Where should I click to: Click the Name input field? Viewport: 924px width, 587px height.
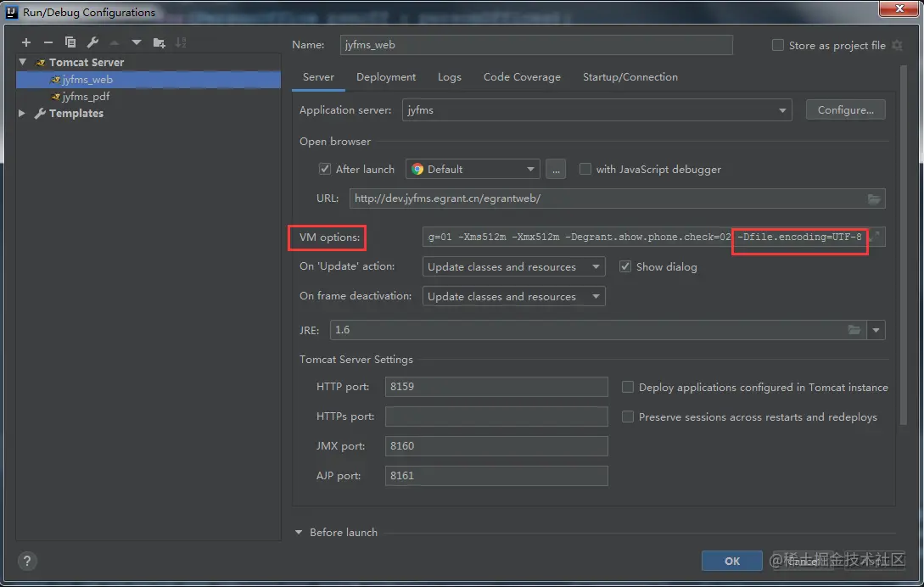(x=536, y=45)
